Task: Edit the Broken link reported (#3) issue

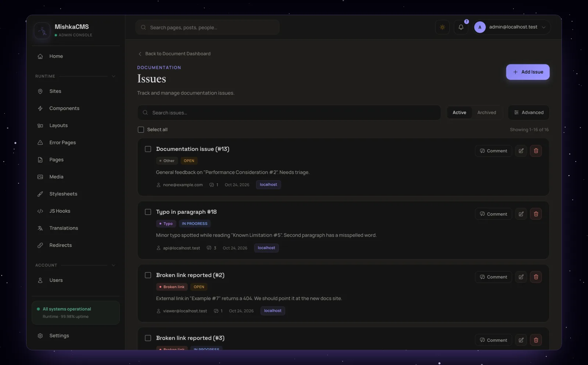Action: point(521,340)
